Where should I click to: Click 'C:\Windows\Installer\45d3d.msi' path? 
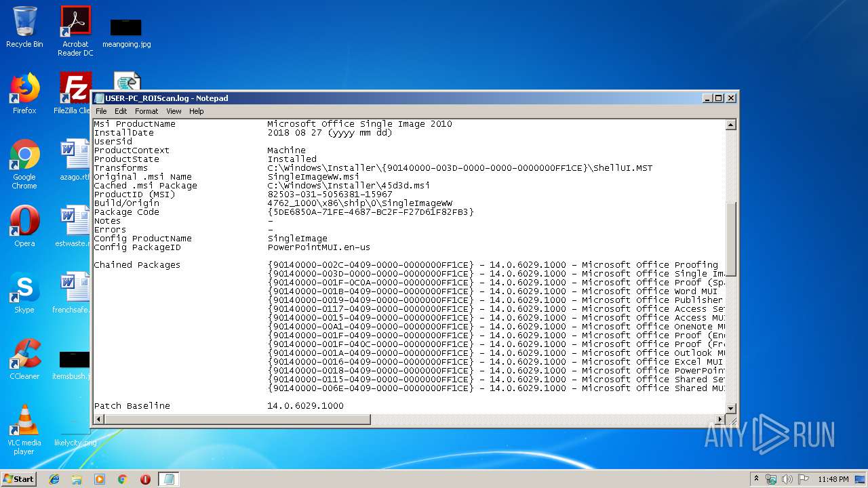[349, 186]
